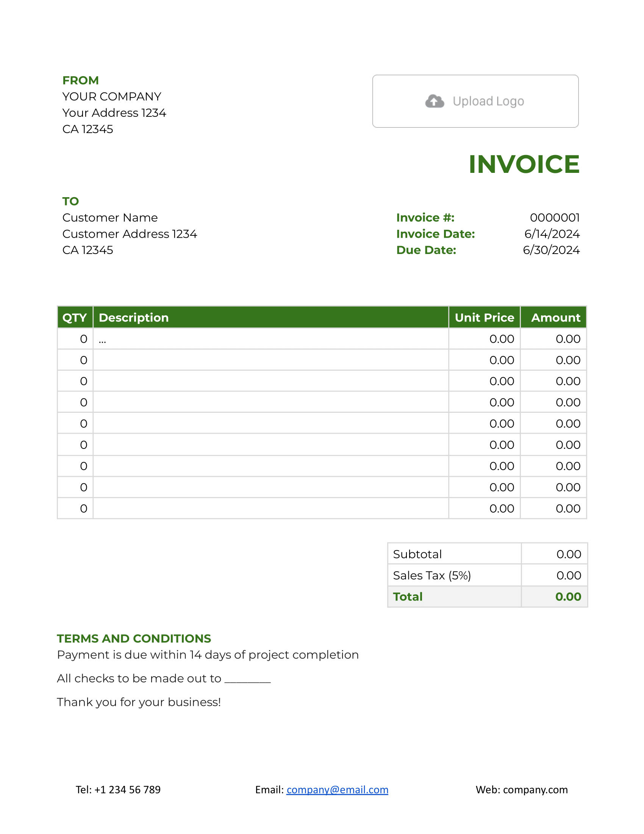Viewport: 644px width, 834px height.
Task: Click the Sales Tax (5%) label
Action: pyautogui.click(x=432, y=576)
